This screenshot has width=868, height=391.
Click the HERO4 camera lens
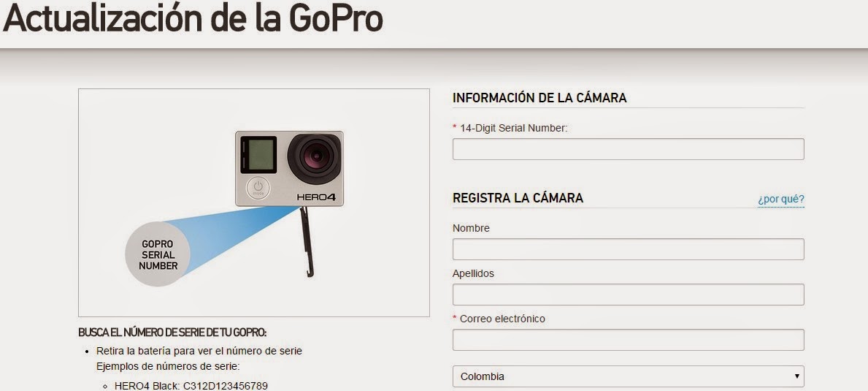[x=315, y=159]
